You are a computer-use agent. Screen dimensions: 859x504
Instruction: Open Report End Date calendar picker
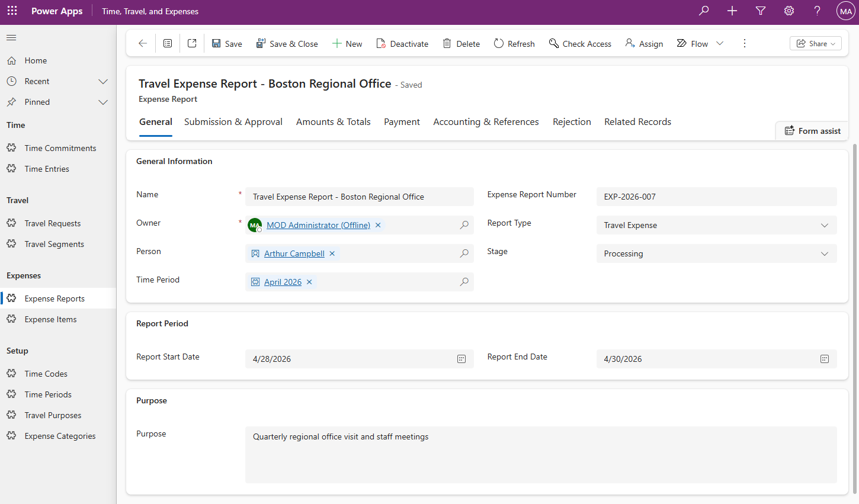[x=825, y=359]
